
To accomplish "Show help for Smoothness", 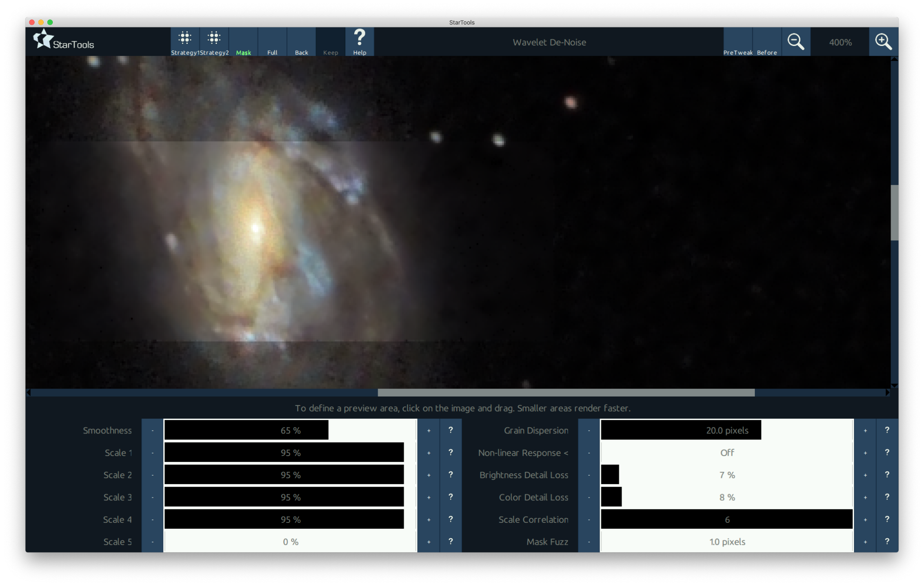I will coord(451,430).
